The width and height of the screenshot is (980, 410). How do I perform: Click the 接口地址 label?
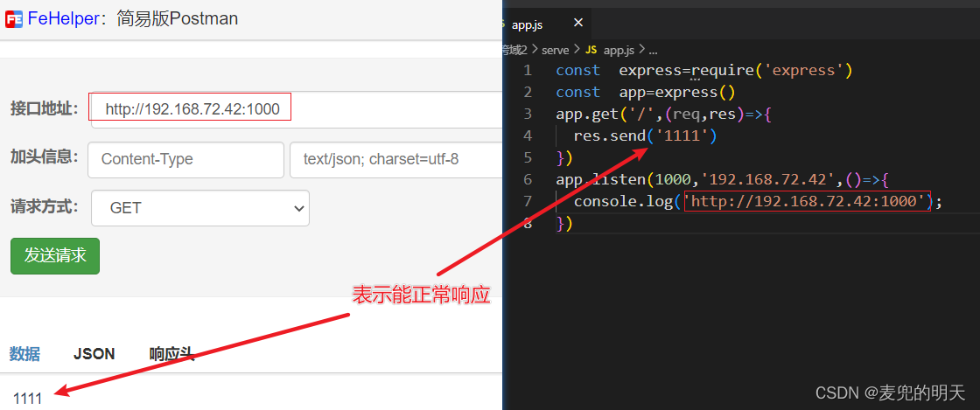coord(44,108)
